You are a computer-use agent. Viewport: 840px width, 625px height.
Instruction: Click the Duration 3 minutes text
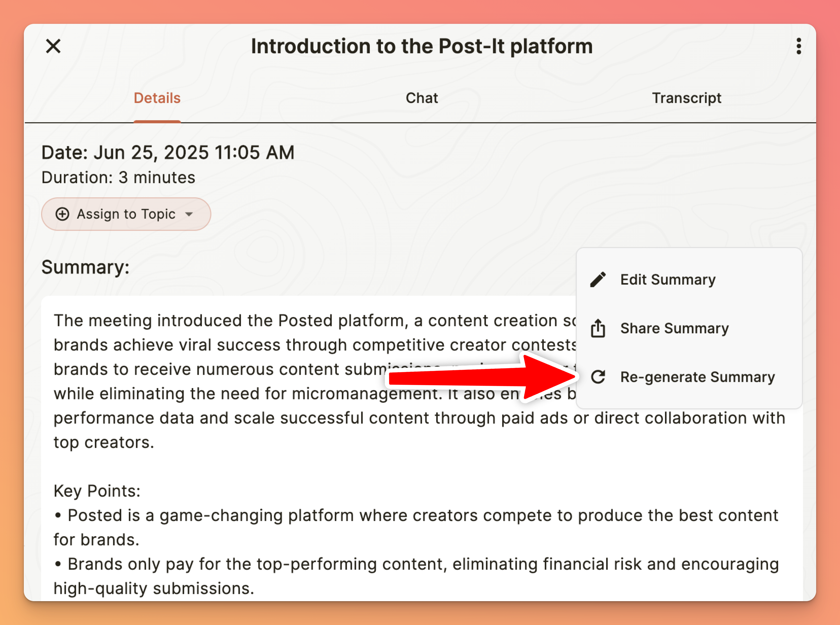click(118, 178)
